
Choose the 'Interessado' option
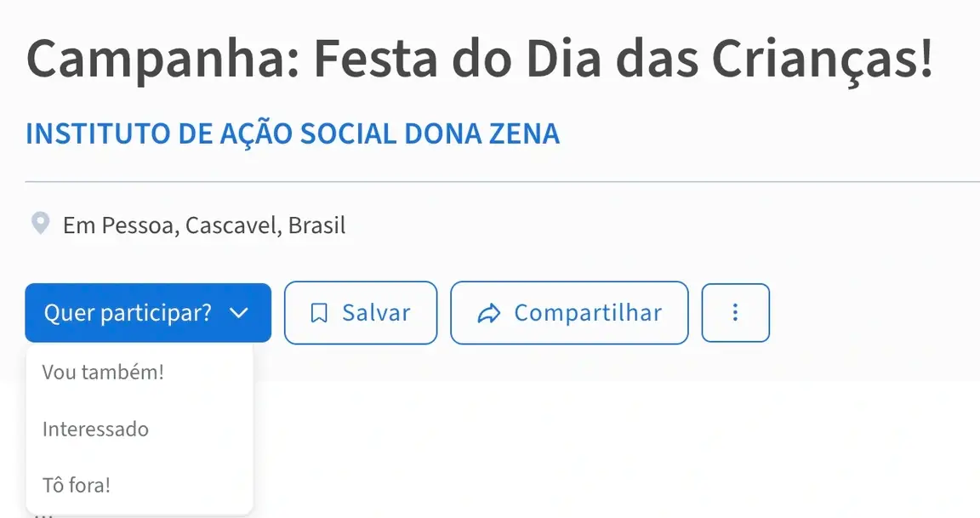[95, 429]
